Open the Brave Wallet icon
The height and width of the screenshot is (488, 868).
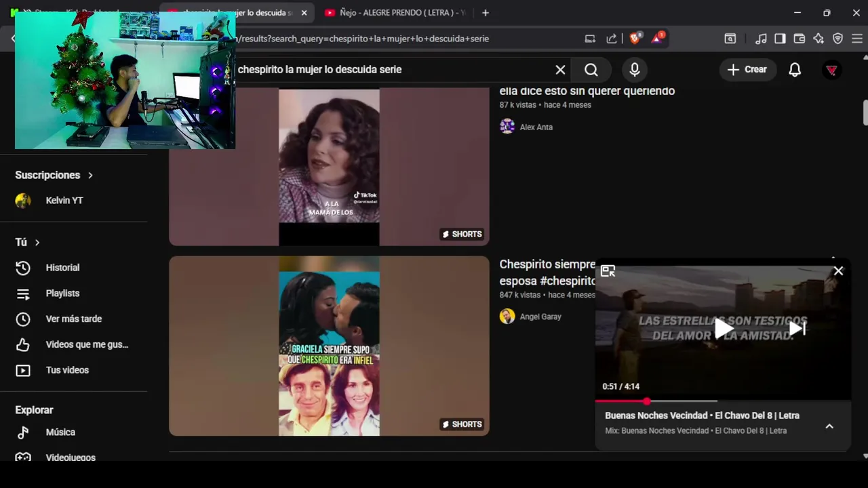(800, 39)
